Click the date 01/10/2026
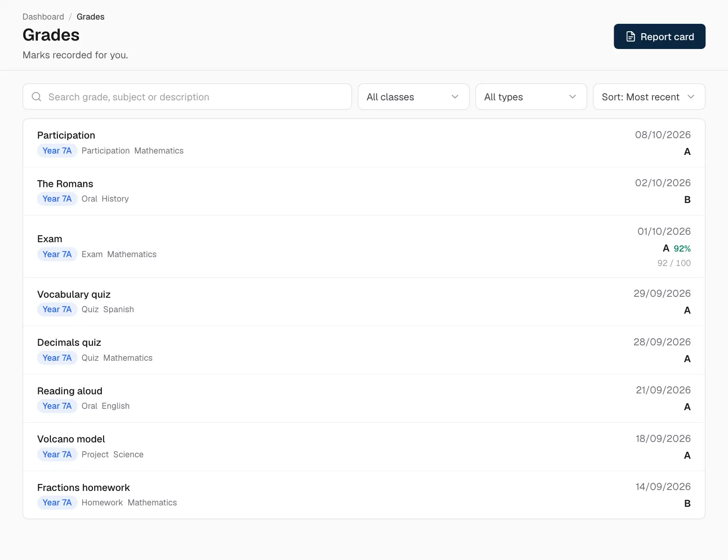 coord(664,231)
